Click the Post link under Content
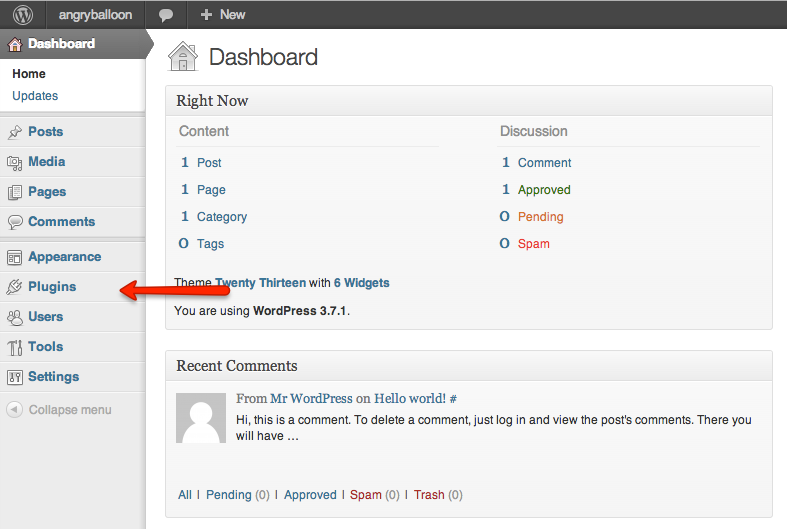The width and height of the screenshot is (787, 529). (209, 163)
